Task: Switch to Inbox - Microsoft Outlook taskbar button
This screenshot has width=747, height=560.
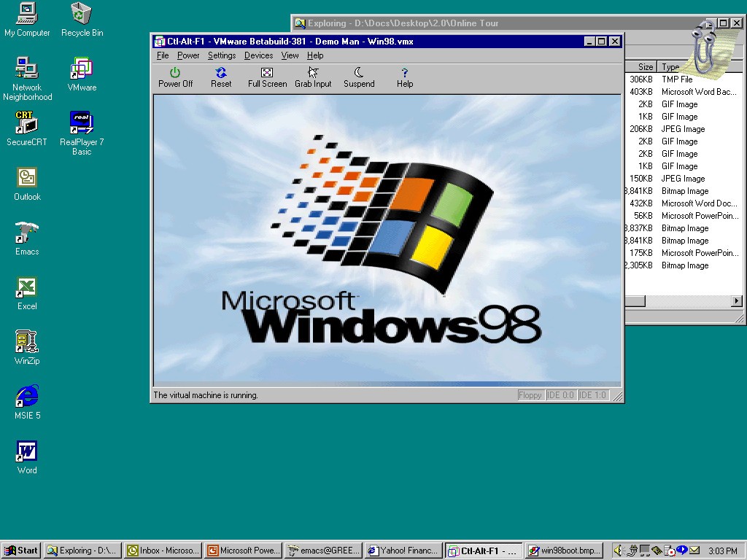Action: 163,551
